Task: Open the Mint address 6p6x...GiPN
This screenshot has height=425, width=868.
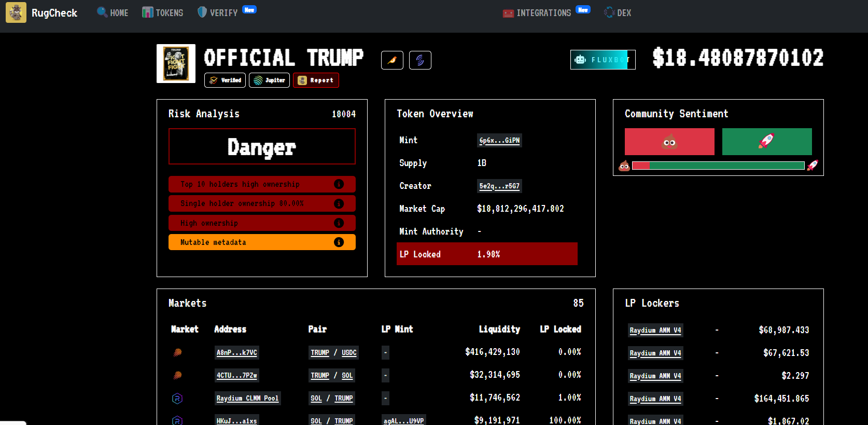Action: (499, 141)
